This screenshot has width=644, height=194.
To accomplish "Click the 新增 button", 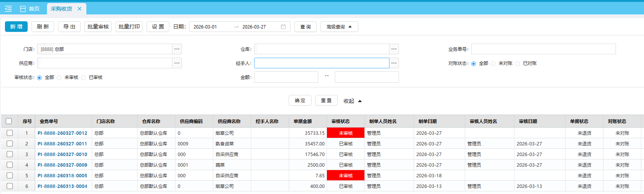I will (x=16, y=27).
